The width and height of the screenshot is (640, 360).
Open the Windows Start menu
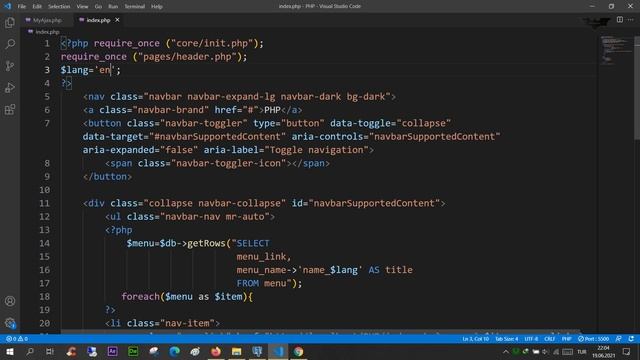[10, 351]
